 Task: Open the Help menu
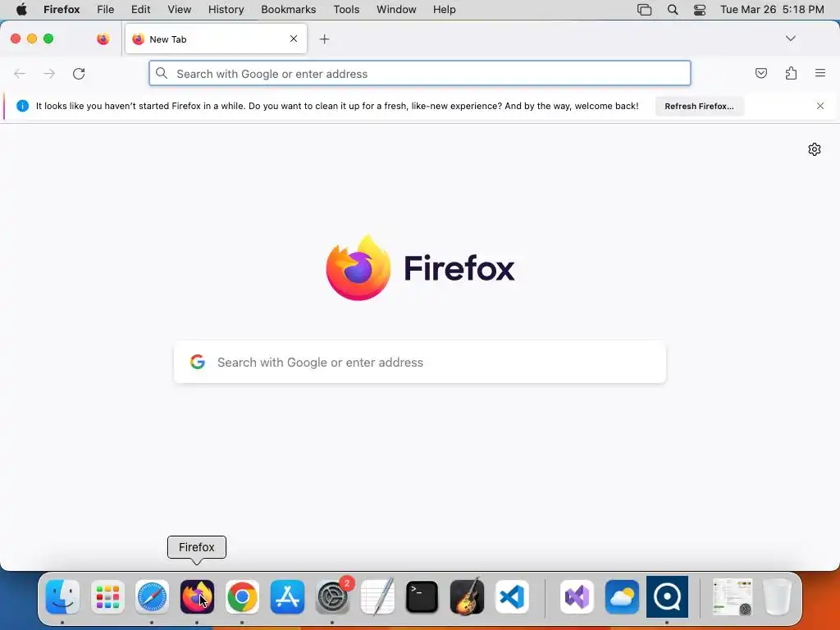[444, 10]
